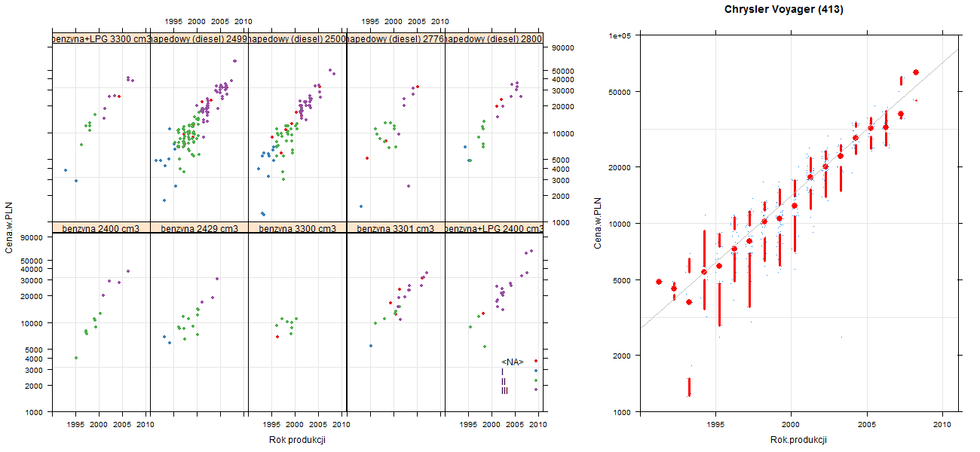The width and height of the screenshot is (980, 452).
Task: Pick the blue legend dot beside I
Action: click(535, 371)
